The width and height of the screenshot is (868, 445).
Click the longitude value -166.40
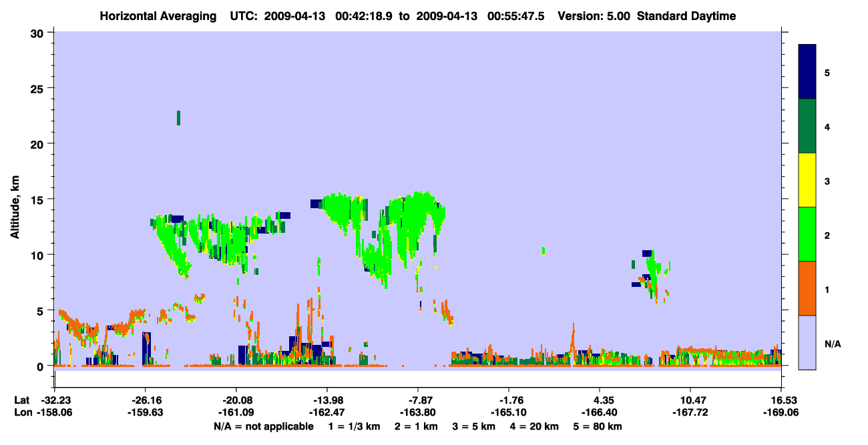(x=600, y=412)
